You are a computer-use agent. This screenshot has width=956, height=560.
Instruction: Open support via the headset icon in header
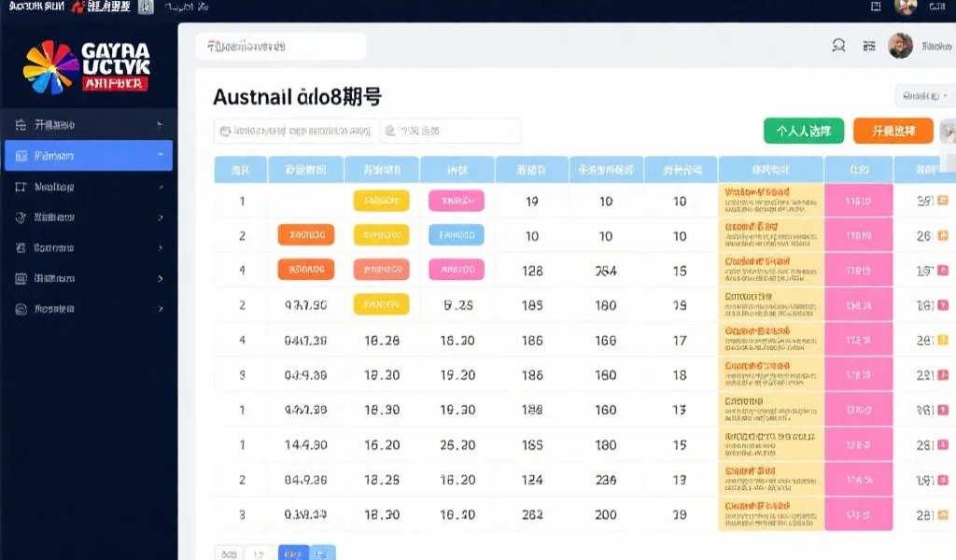coord(838,46)
